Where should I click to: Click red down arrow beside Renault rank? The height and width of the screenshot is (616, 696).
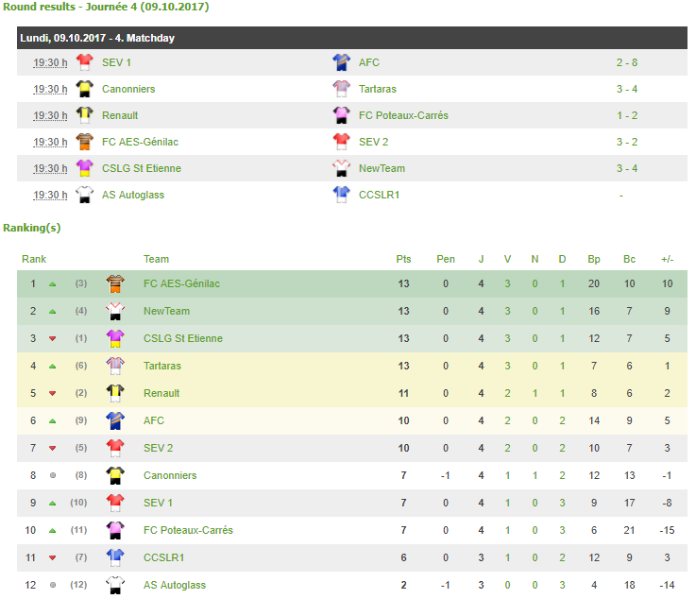point(52,393)
